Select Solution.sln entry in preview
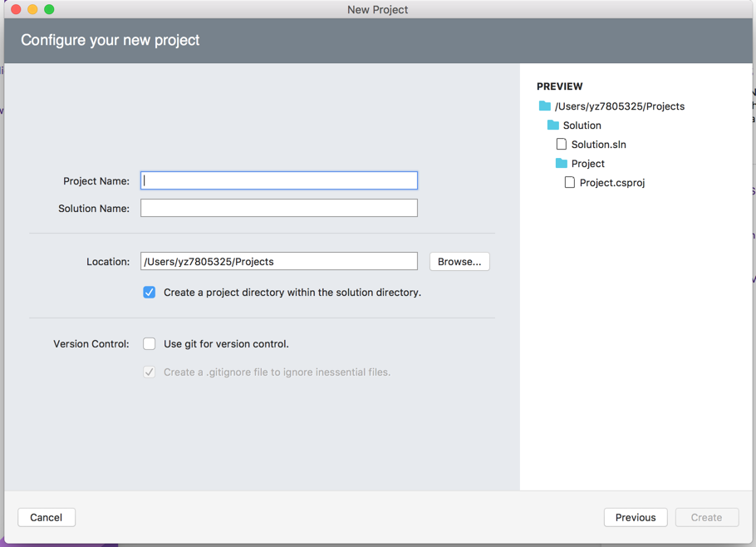756x547 pixels. click(598, 144)
